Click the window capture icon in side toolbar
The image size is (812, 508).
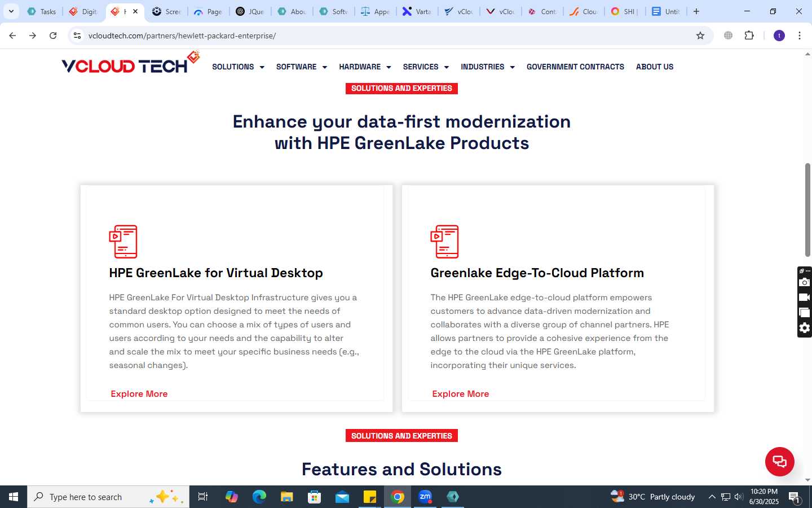coord(805,313)
